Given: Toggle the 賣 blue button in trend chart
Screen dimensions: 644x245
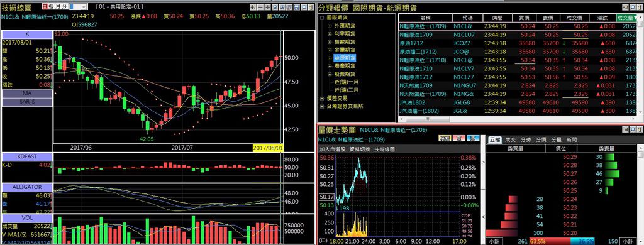Looking at the screenshot, I should [x=472, y=138].
